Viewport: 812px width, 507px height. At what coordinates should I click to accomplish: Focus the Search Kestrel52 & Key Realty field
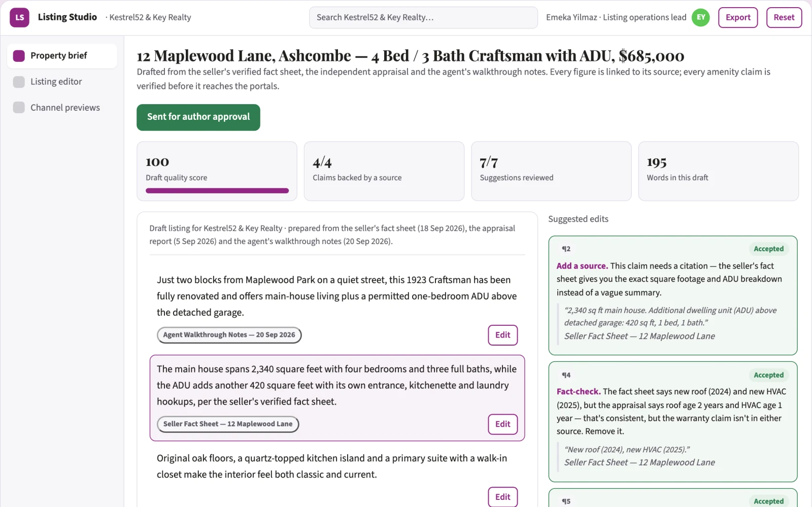pyautogui.click(x=423, y=17)
